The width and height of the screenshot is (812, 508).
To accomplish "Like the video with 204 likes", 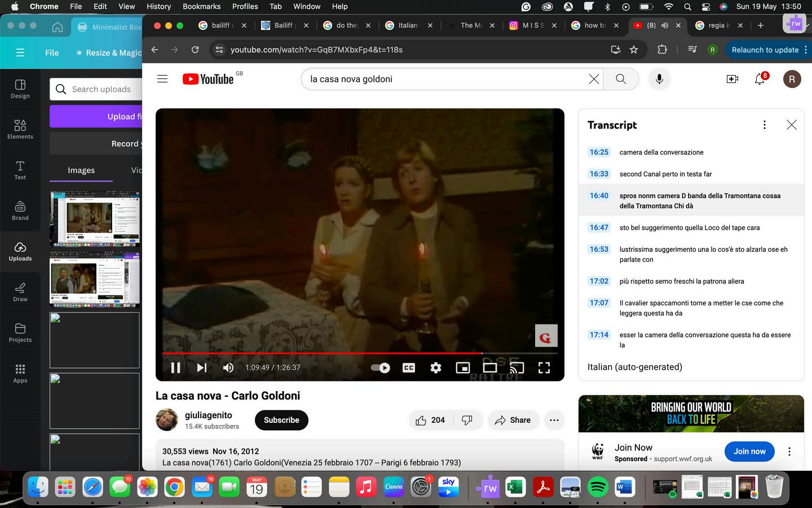I will point(430,420).
